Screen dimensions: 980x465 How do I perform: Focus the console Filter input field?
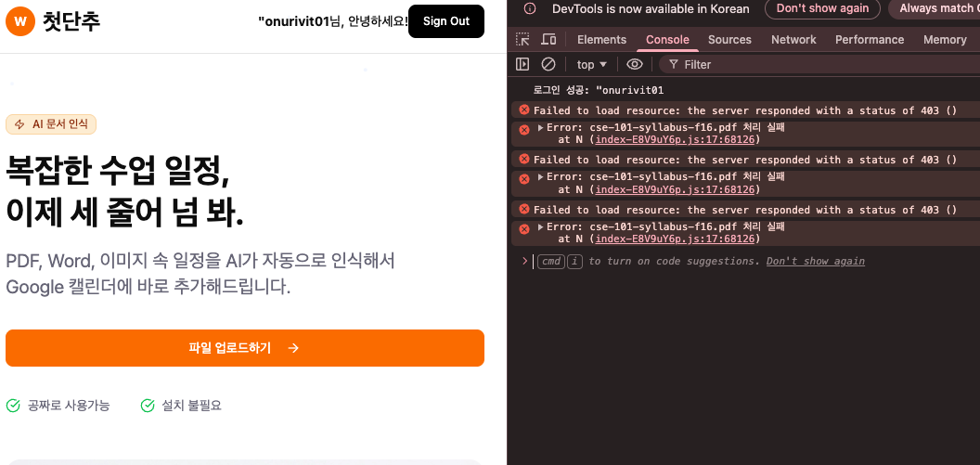(x=819, y=64)
